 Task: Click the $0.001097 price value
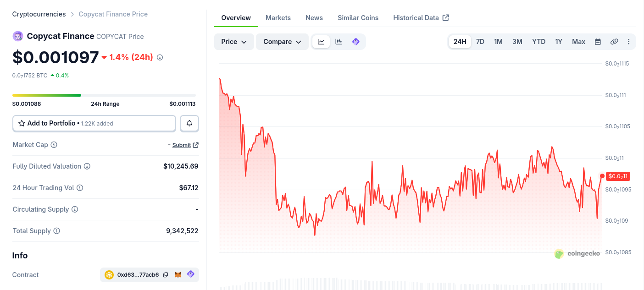pos(56,57)
